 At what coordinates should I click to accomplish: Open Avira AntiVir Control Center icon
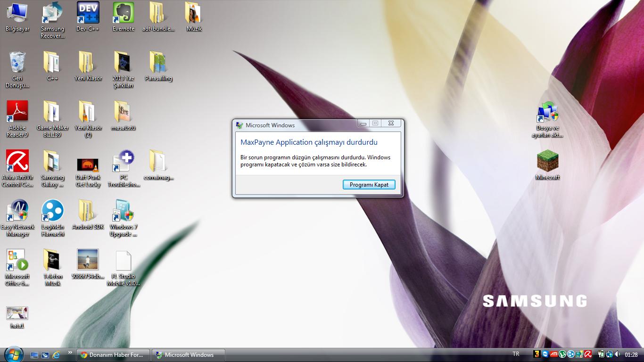tap(17, 162)
